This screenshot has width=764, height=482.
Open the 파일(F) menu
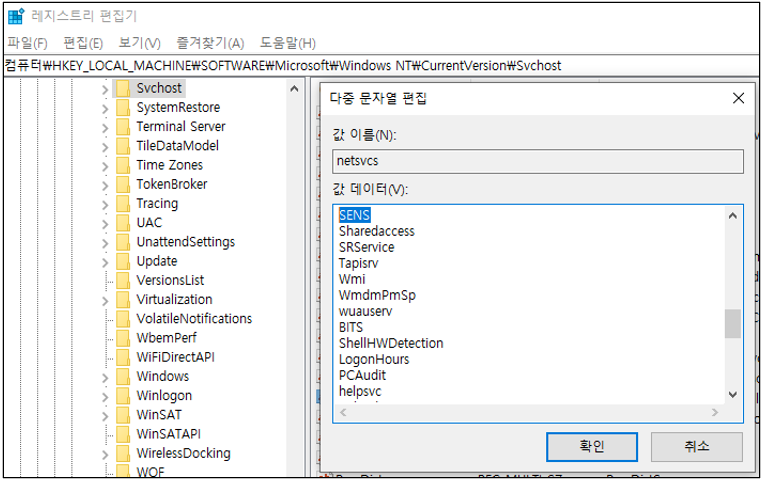pos(27,43)
